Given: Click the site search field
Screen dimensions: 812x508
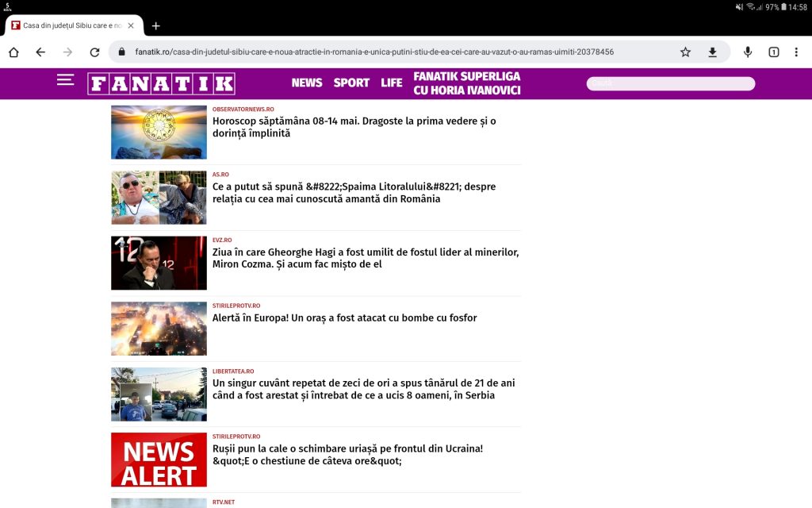Looking at the screenshot, I should [x=670, y=83].
